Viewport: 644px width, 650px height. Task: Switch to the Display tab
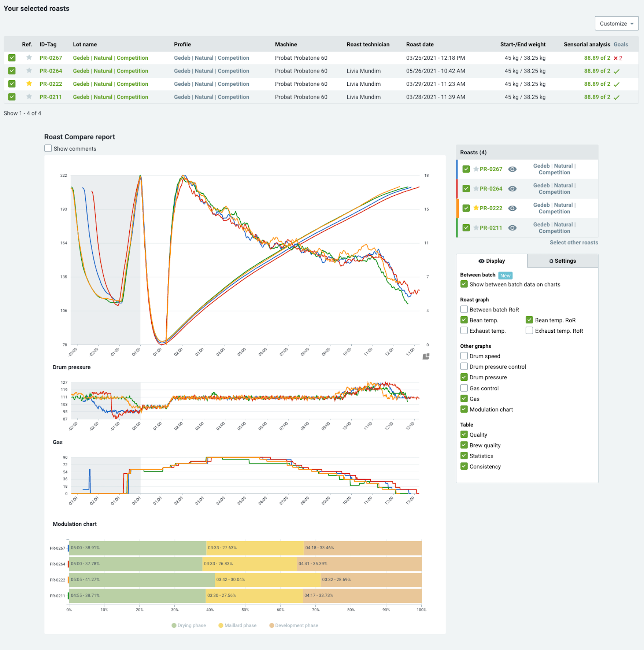point(492,261)
